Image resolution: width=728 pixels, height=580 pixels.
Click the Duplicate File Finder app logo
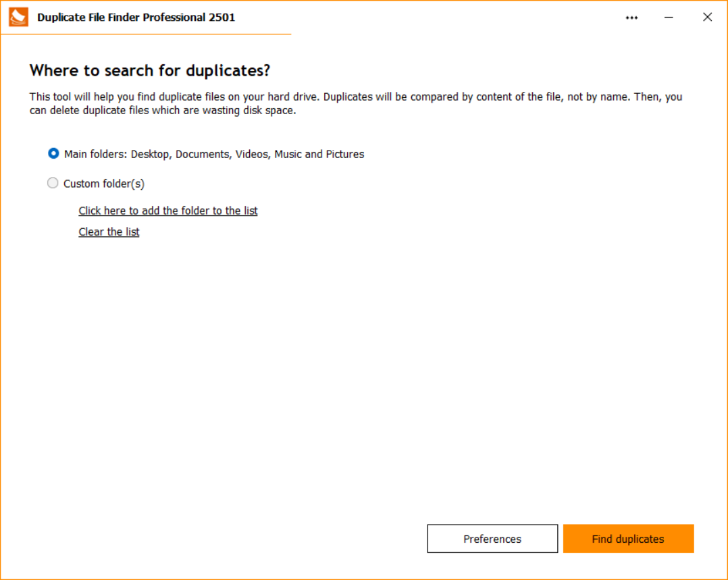coord(19,17)
